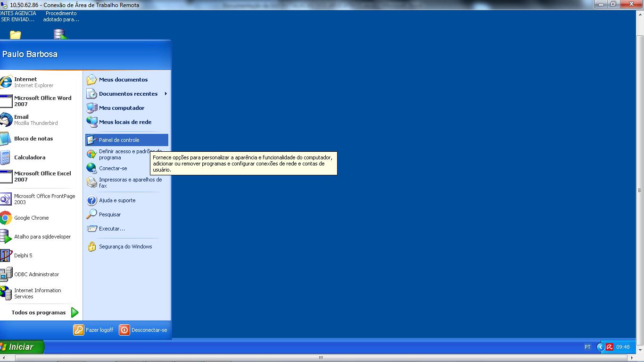Open Meus documentos folder

[x=126, y=80]
